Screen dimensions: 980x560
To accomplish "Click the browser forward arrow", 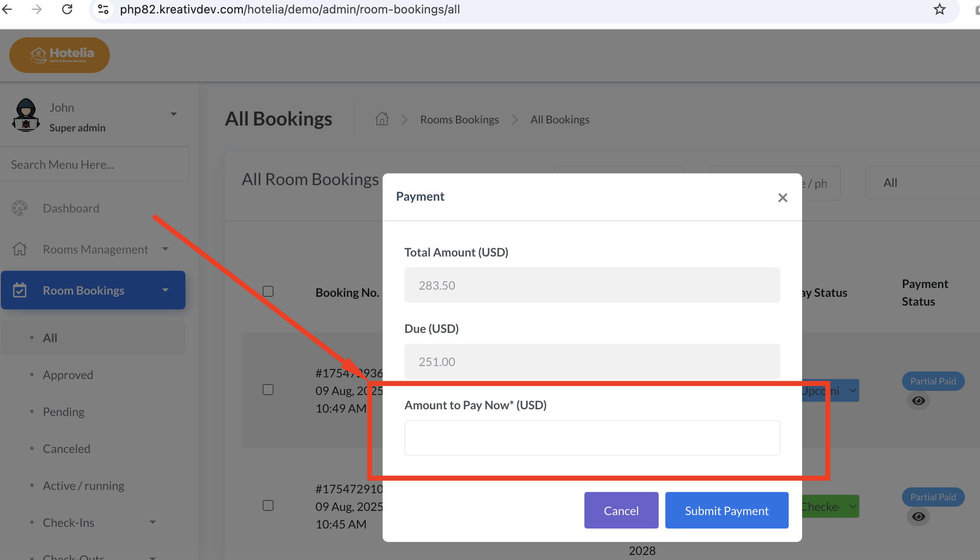I will pyautogui.click(x=37, y=9).
